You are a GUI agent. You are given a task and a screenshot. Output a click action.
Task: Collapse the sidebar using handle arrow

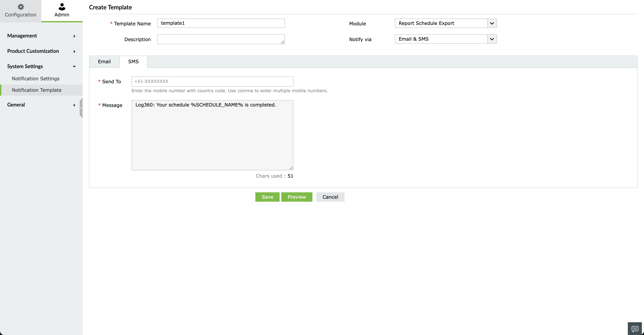(81, 108)
